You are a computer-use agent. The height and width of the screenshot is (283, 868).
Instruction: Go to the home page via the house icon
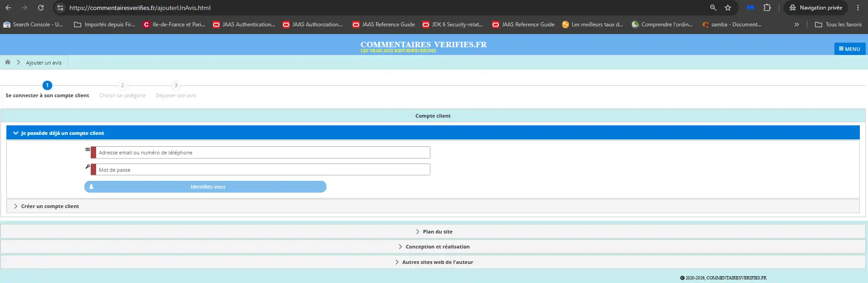[8, 62]
